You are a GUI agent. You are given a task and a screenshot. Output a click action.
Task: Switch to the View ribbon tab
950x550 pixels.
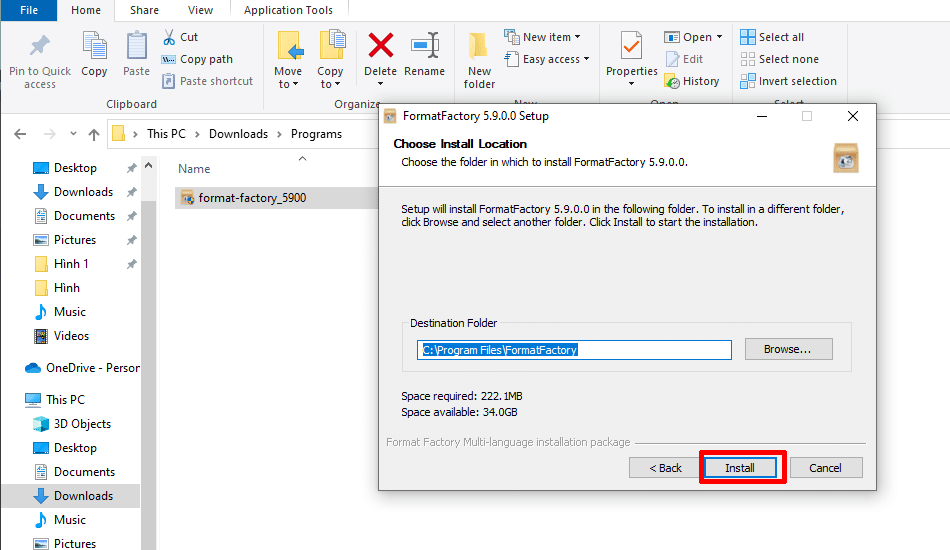[200, 10]
